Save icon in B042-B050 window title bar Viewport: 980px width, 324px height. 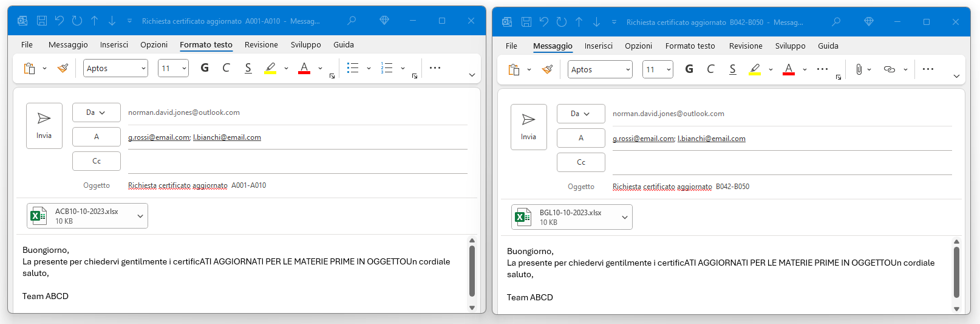tap(526, 22)
